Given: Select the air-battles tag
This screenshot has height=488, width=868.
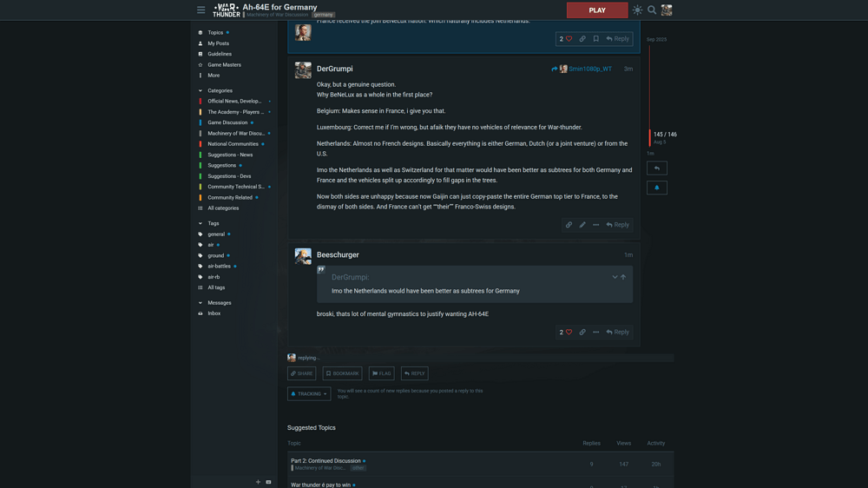Looking at the screenshot, I should 220,267.
